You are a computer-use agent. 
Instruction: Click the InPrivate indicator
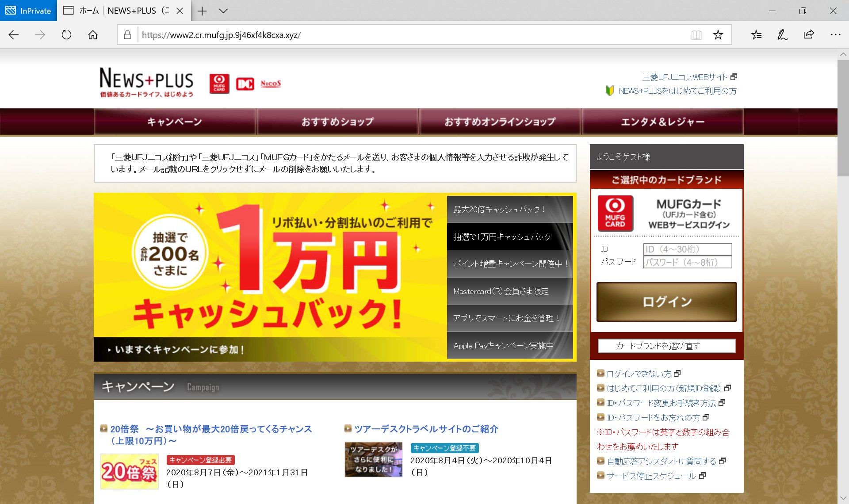tap(29, 11)
